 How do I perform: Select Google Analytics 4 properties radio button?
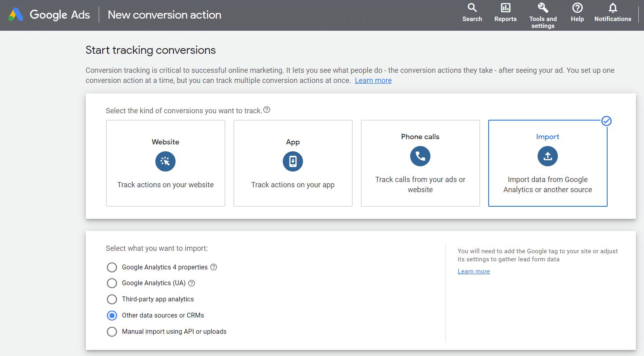(112, 267)
